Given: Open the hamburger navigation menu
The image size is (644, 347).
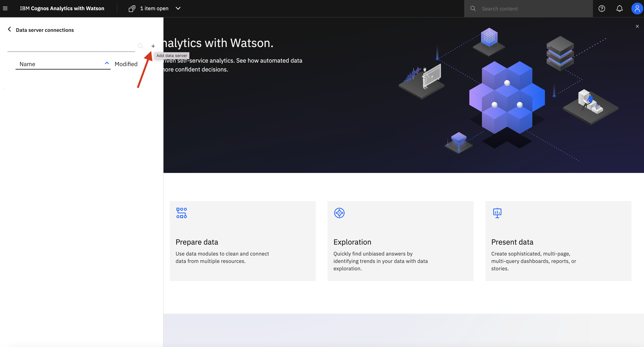Looking at the screenshot, I should pos(5,9).
